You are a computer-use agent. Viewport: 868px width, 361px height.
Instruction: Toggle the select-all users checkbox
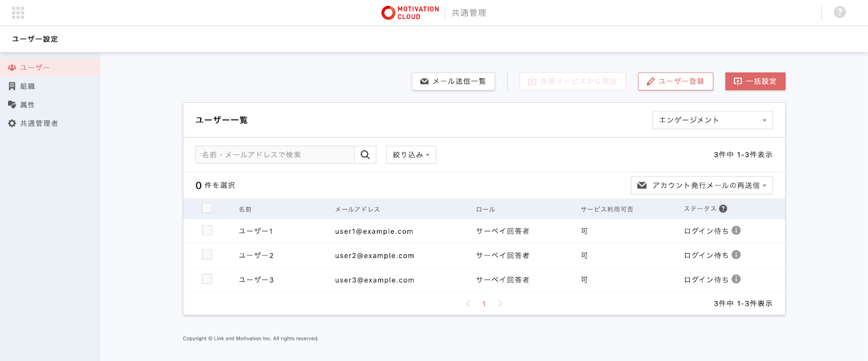pyautogui.click(x=207, y=208)
